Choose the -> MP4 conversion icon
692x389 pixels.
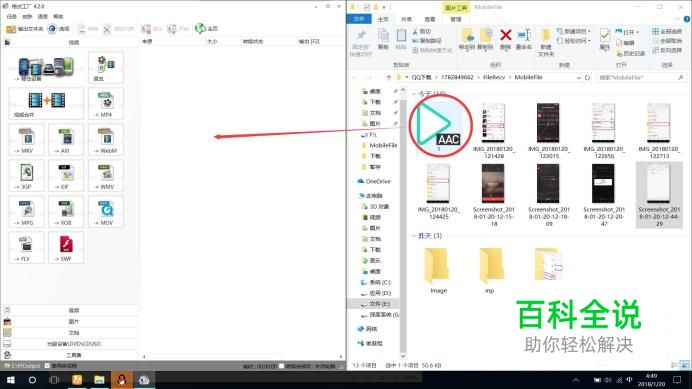(105, 103)
